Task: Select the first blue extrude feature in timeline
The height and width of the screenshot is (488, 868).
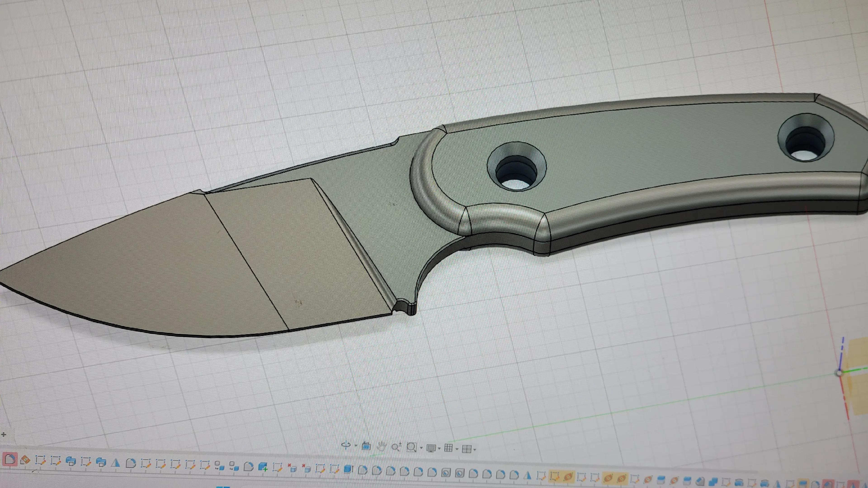Action: (x=71, y=461)
